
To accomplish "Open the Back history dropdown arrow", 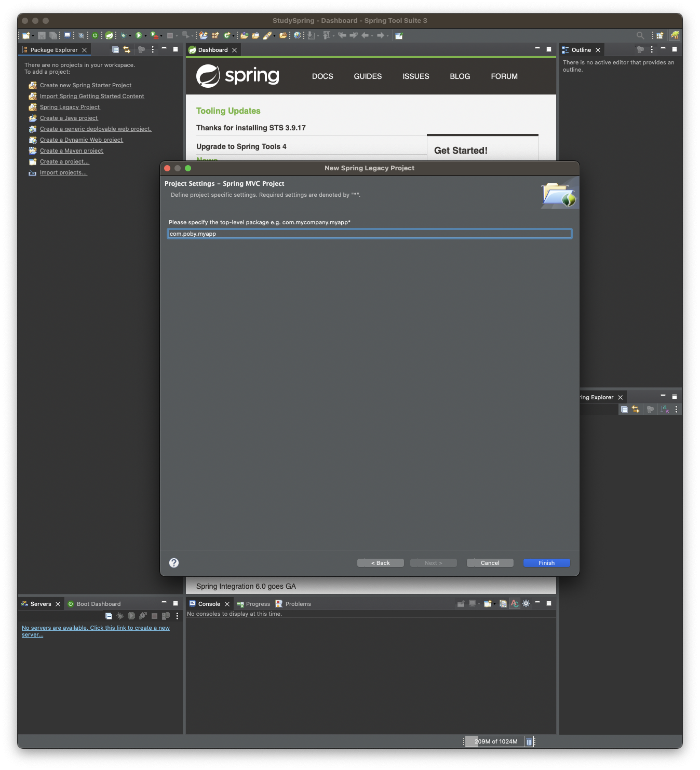I will click(x=372, y=36).
